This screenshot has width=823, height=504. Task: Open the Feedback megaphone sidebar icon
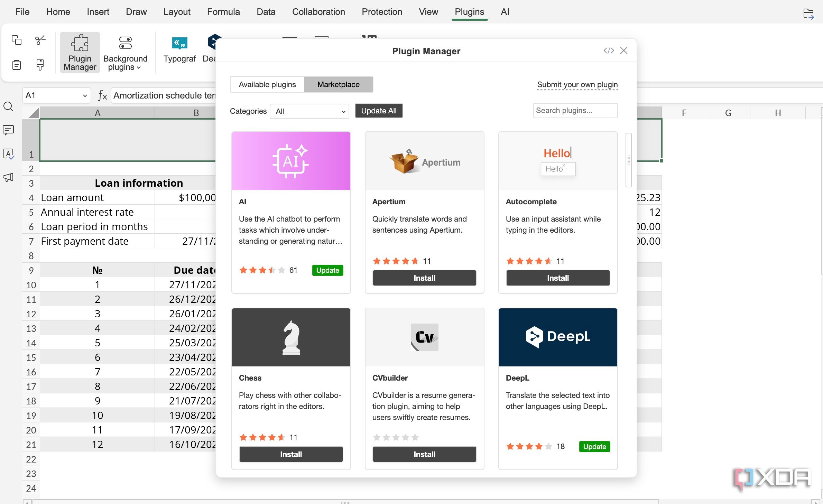pyautogui.click(x=8, y=177)
